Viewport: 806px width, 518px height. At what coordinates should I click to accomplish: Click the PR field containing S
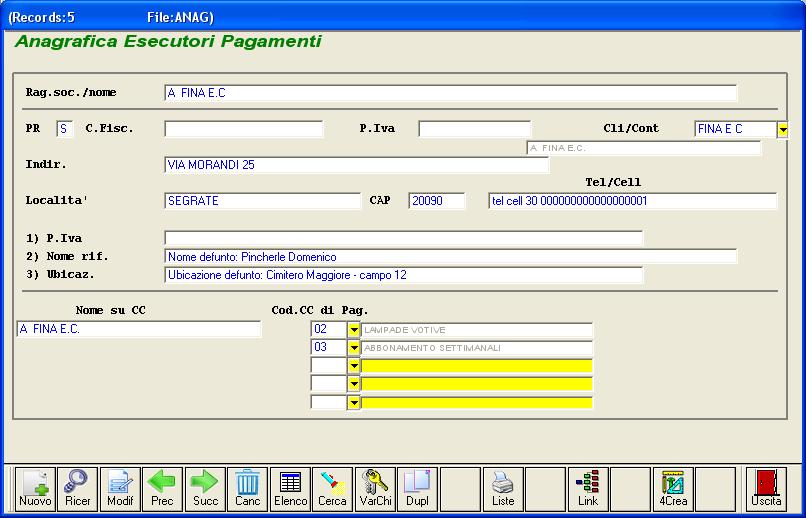point(64,128)
